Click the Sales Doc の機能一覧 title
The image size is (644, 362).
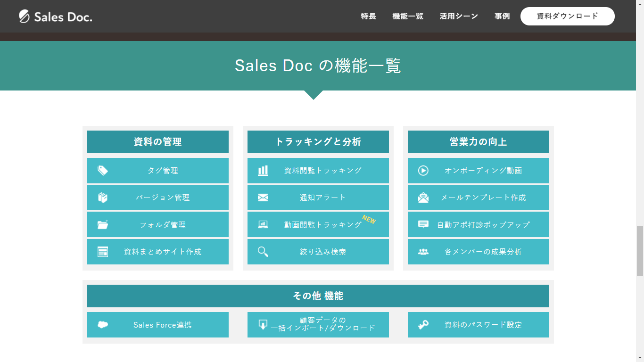click(318, 66)
